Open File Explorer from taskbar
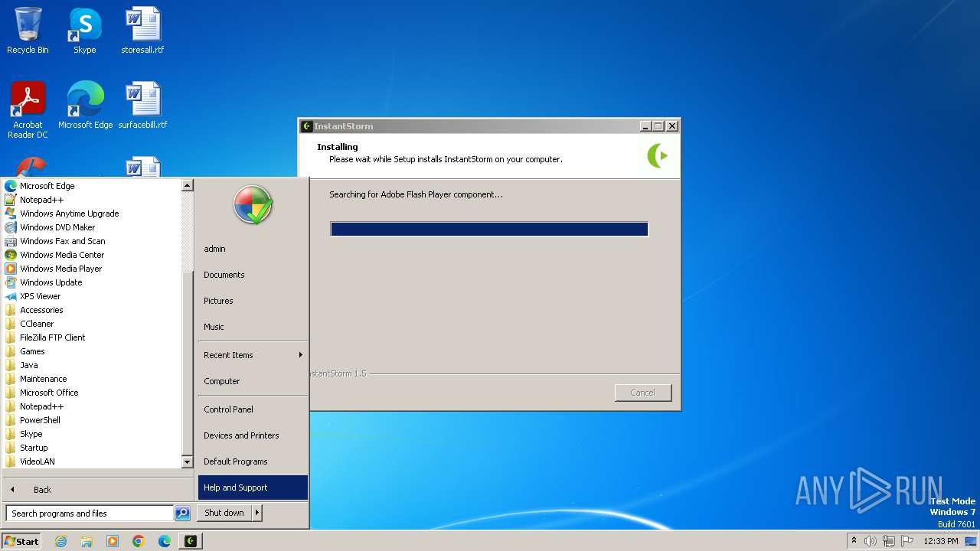The height and width of the screenshot is (551, 980). click(x=87, y=541)
